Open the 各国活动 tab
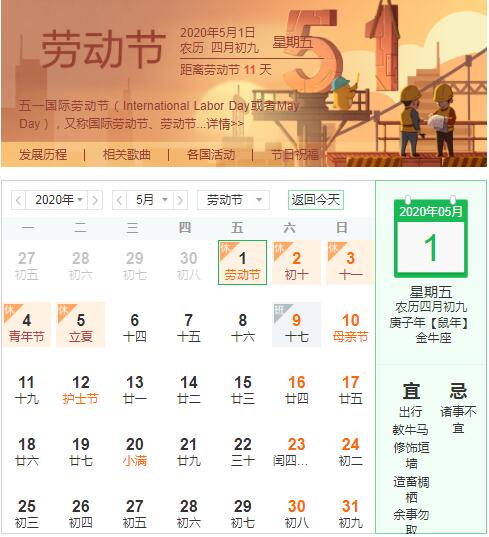The width and height of the screenshot is (489, 537). point(211,155)
